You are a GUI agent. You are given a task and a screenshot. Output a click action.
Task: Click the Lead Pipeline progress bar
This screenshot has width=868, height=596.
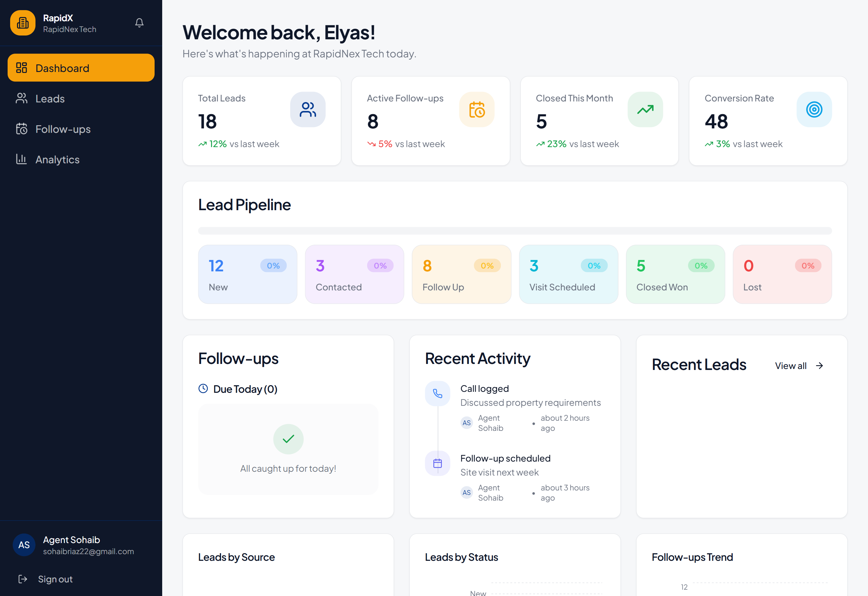coord(515,230)
